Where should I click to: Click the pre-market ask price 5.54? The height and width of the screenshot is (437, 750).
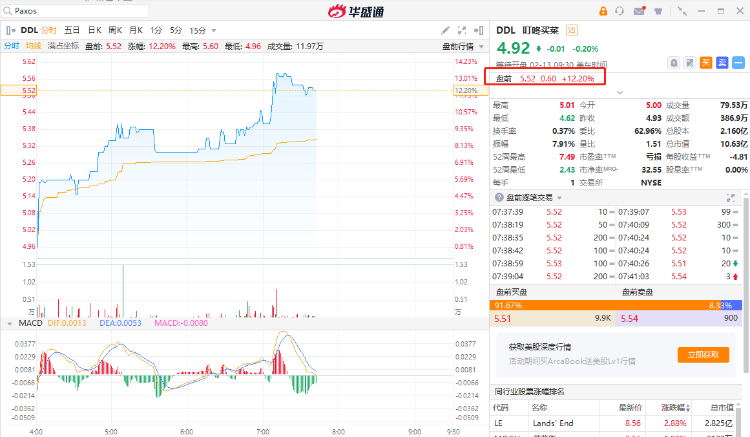click(x=629, y=318)
